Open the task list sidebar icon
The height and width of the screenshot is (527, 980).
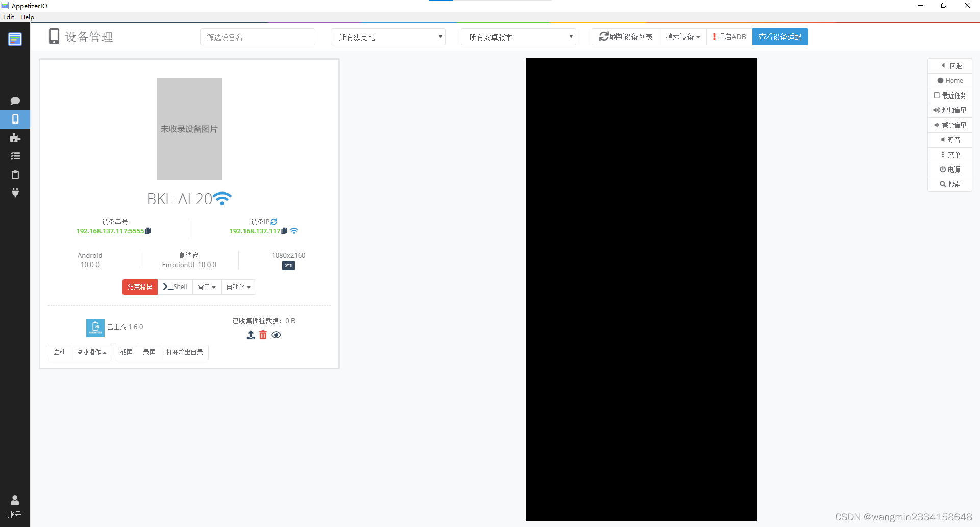click(15, 156)
